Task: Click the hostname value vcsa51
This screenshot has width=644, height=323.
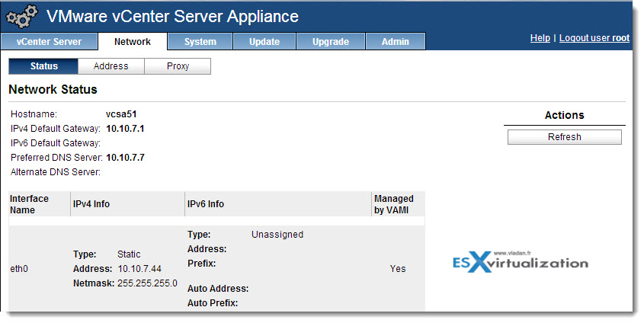Action: 121,114
